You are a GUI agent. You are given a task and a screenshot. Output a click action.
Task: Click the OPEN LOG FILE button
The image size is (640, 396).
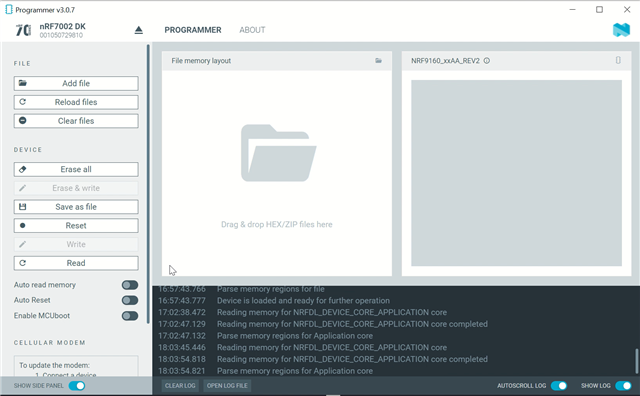point(227,386)
